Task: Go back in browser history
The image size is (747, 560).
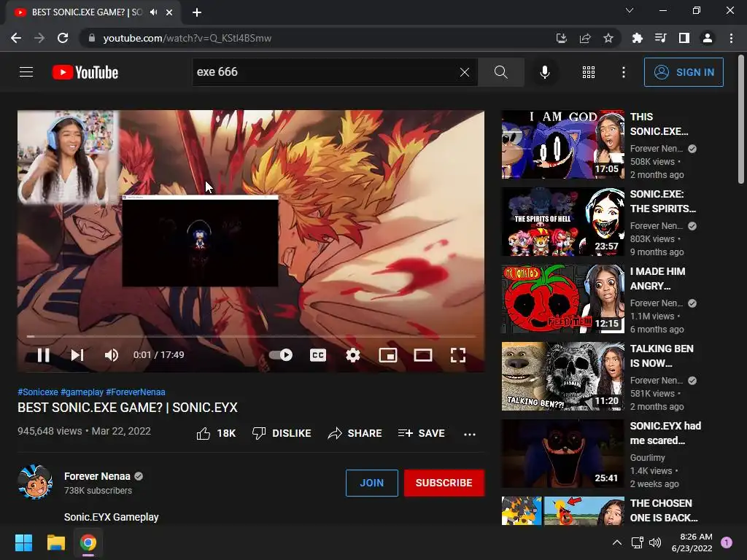Action: [16, 38]
